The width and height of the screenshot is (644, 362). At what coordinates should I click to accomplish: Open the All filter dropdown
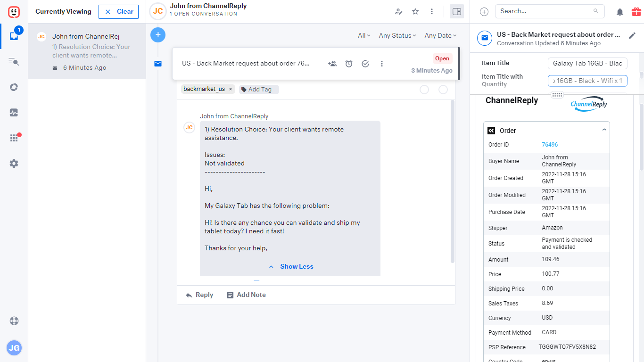364,35
